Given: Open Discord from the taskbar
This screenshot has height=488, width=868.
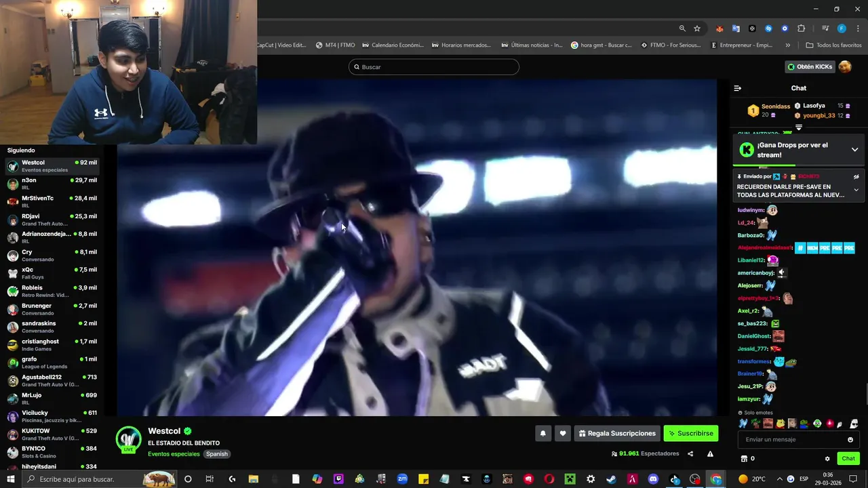Looking at the screenshot, I should [653, 479].
